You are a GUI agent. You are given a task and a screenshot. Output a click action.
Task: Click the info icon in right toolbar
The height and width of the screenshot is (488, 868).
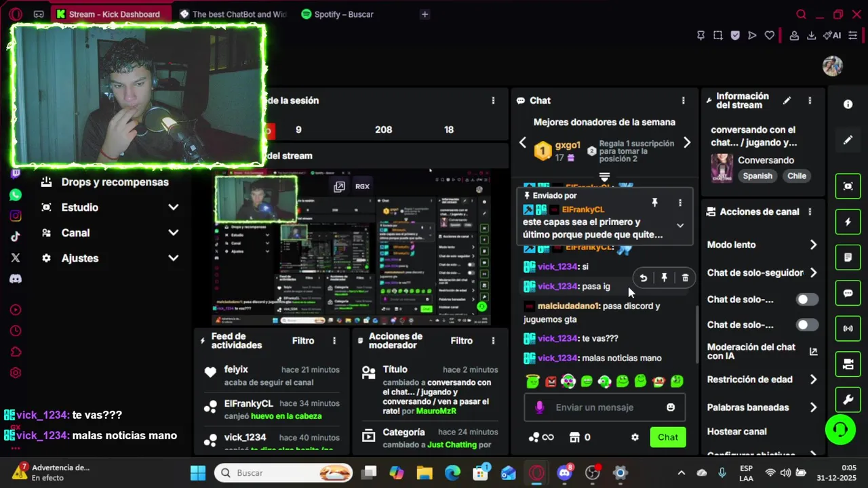click(x=848, y=104)
